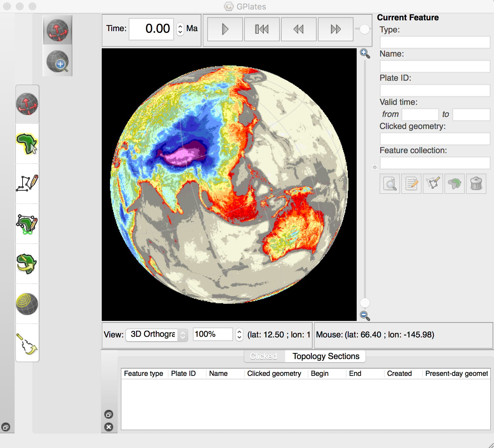
Task: Click the Feature collection field
Action: coord(435,163)
